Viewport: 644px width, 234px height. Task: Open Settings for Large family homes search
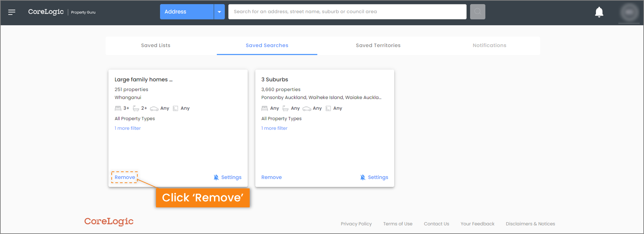(x=231, y=177)
